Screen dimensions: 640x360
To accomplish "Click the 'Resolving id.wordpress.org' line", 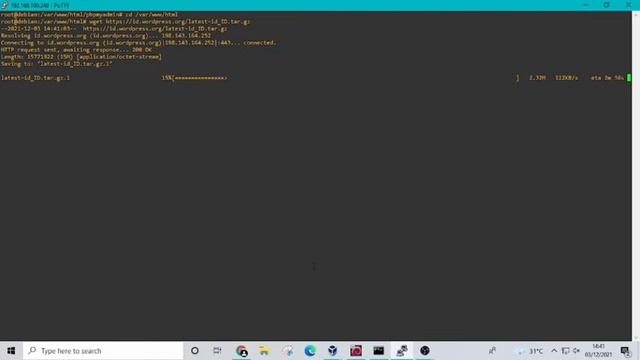I will click(106, 36).
